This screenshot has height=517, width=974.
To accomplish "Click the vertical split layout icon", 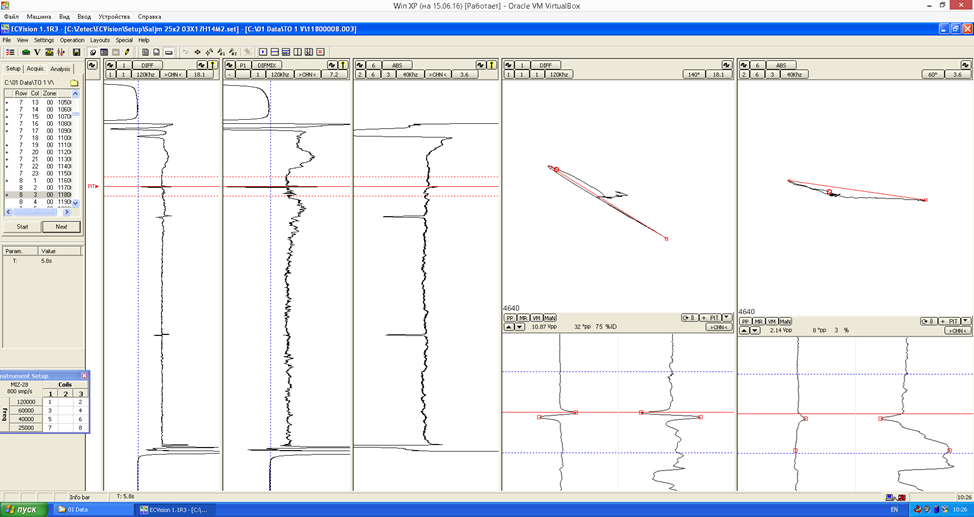I will [x=298, y=52].
